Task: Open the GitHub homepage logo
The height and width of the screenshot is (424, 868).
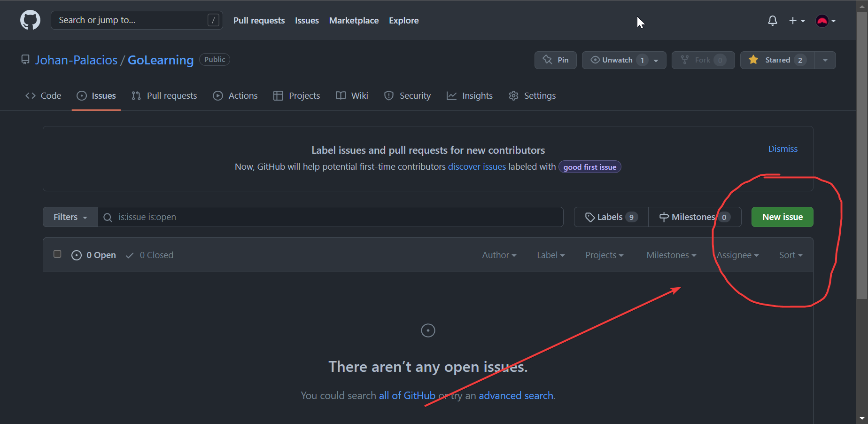Action: point(30,20)
